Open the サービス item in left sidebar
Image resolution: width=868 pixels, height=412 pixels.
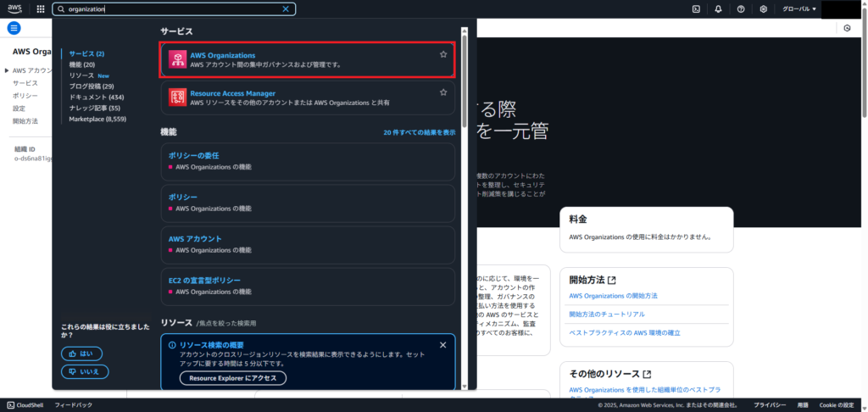(x=25, y=83)
